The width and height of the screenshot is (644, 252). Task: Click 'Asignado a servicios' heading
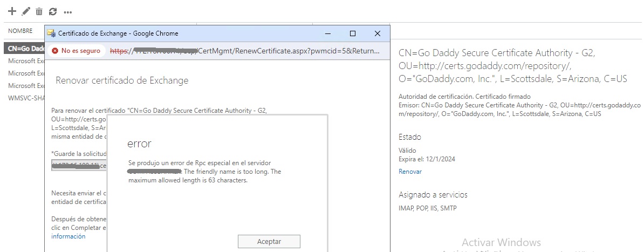coord(433,195)
